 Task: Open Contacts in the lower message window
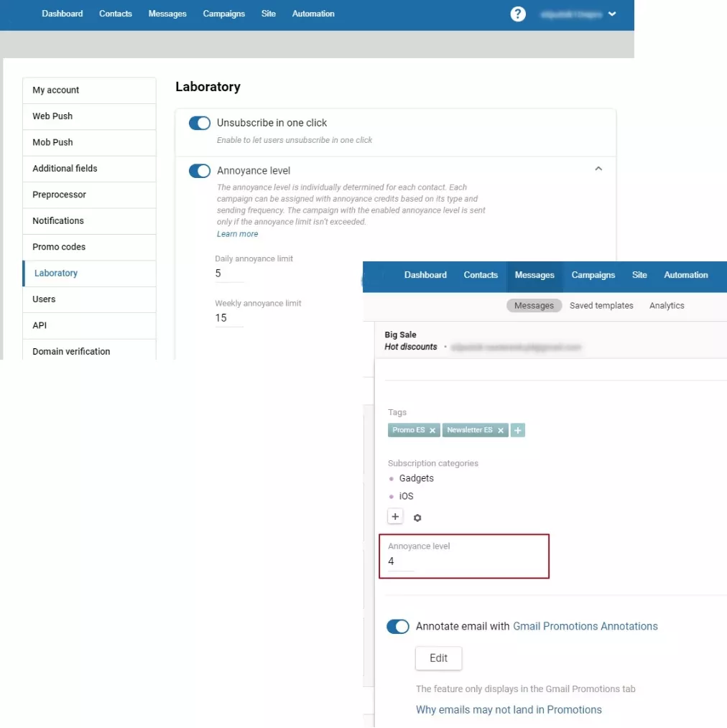[x=481, y=275]
